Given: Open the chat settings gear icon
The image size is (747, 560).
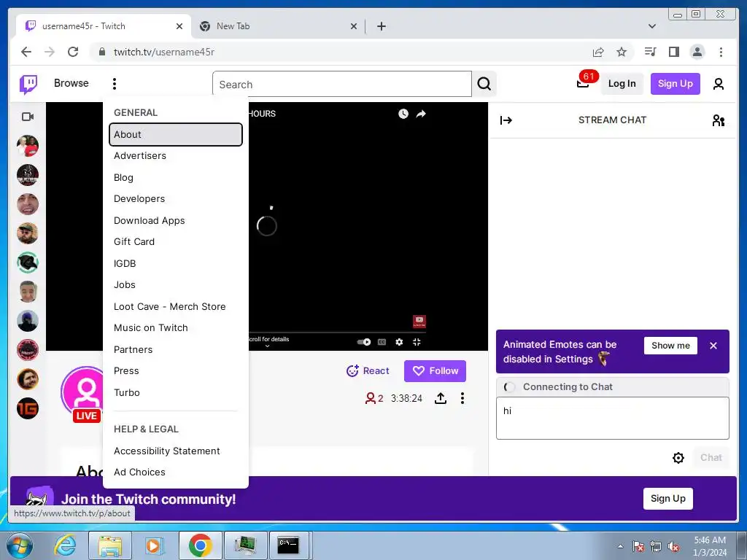Looking at the screenshot, I should coord(678,458).
